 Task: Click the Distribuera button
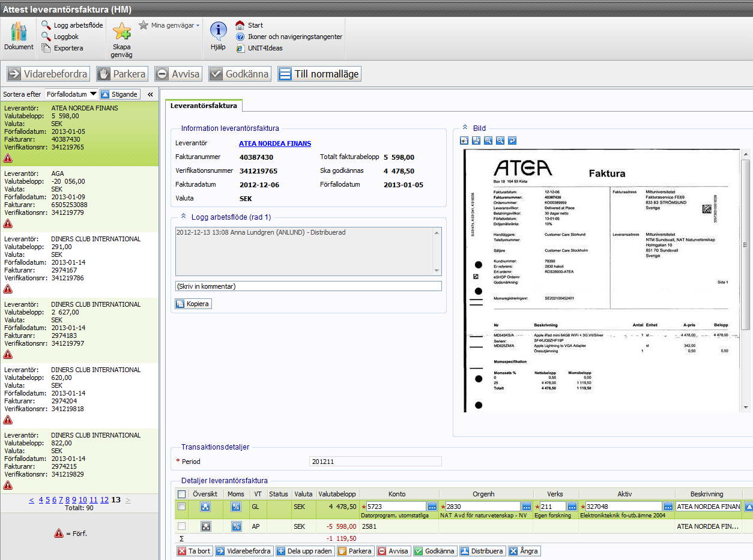(482, 551)
